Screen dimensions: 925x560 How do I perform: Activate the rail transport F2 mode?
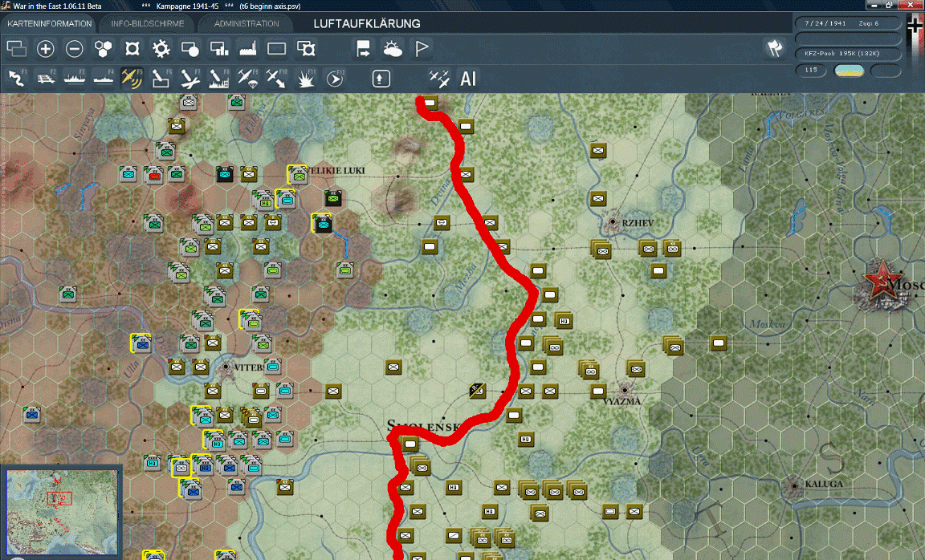[x=45, y=78]
